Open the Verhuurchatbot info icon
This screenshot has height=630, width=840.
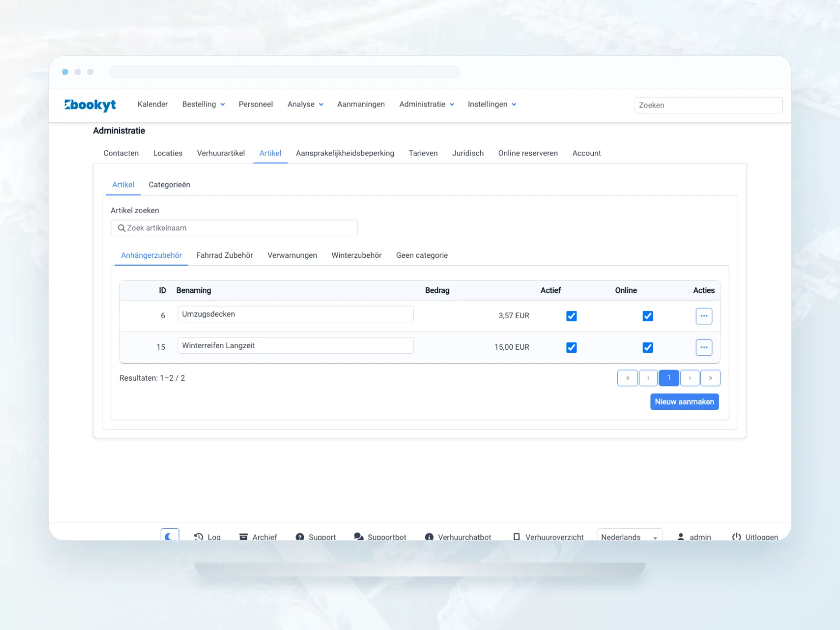click(x=429, y=537)
